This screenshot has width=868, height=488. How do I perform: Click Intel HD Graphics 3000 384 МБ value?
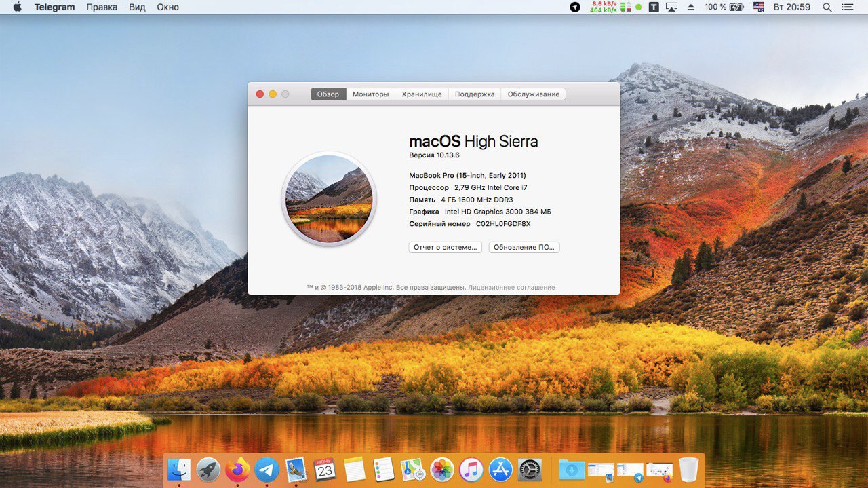click(498, 212)
